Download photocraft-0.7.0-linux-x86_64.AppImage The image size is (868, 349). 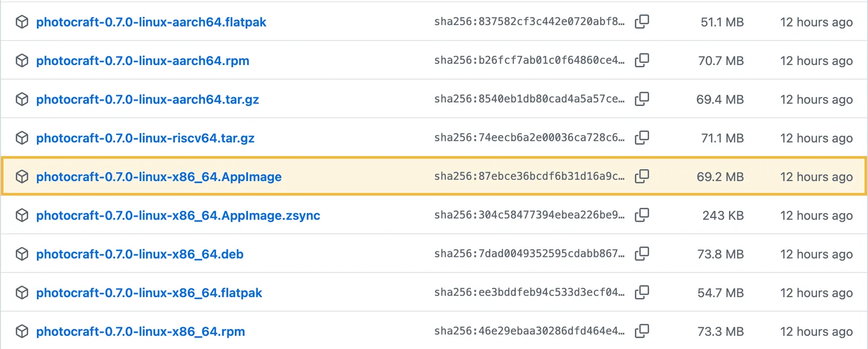159,177
